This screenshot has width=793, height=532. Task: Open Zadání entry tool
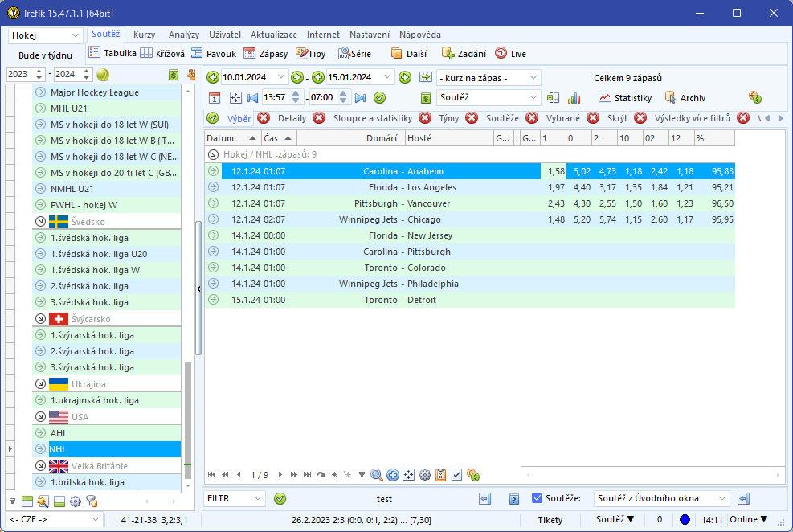(464, 53)
